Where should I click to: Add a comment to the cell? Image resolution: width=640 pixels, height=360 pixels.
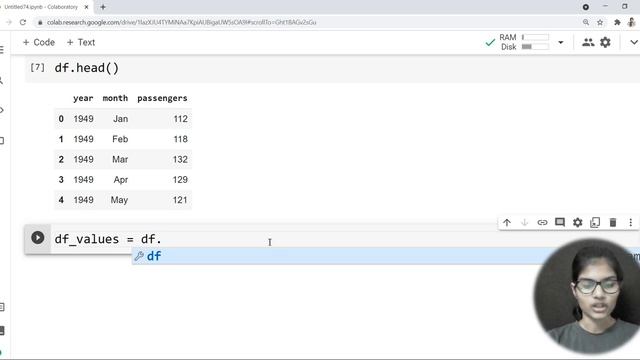(x=560, y=222)
